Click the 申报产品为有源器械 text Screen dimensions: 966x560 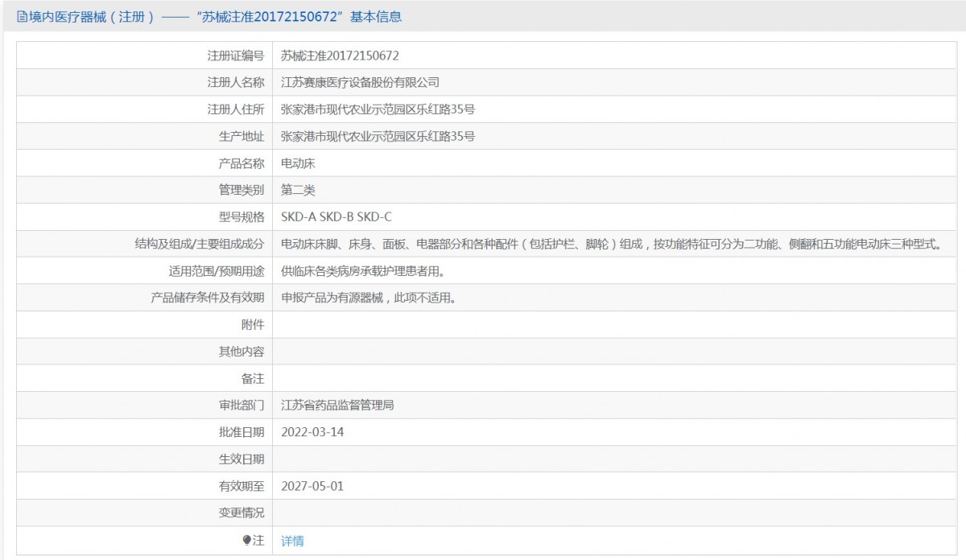tap(369, 298)
